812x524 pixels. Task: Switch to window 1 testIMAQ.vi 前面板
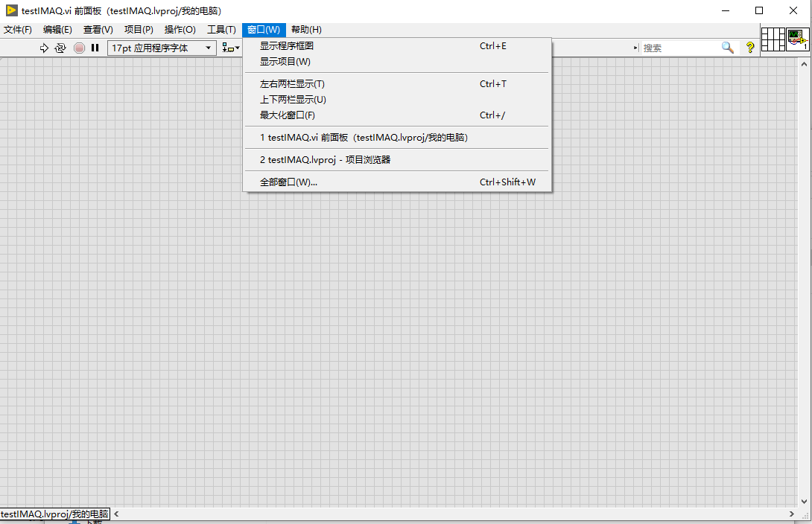click(397, 138)
